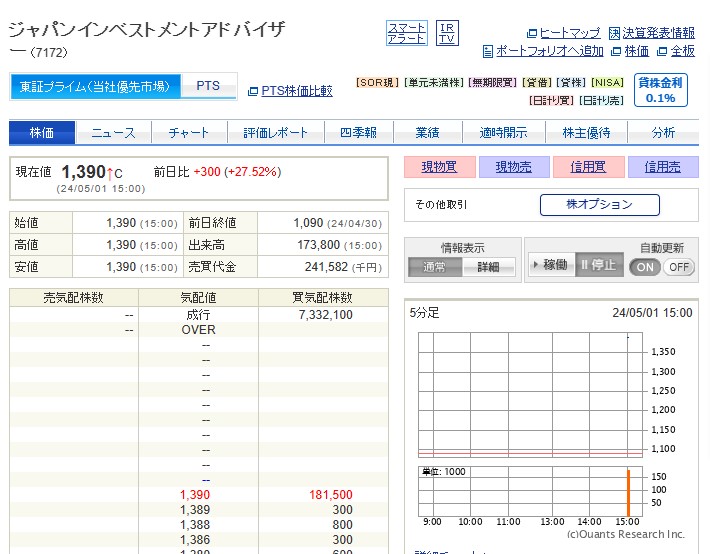
Task: Click the 売買代金 241,582 value
Action: (x=326, y=267)
